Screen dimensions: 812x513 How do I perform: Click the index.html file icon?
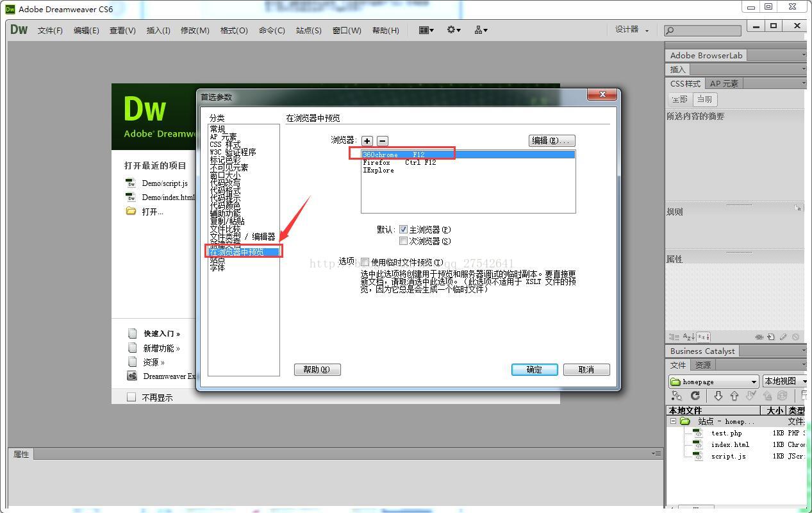(698, 444)
